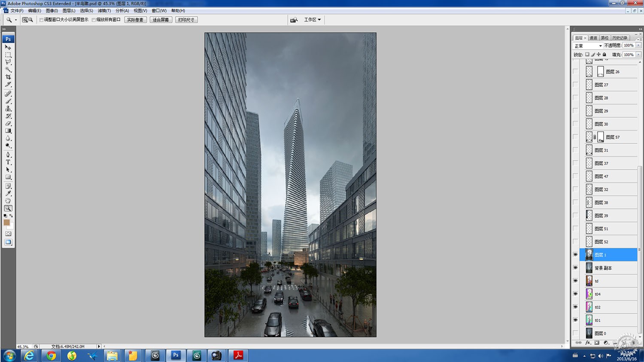Viewport: 644px width, 362px height.
Task: Add a layer mask button
Action: tap(597, 343)
